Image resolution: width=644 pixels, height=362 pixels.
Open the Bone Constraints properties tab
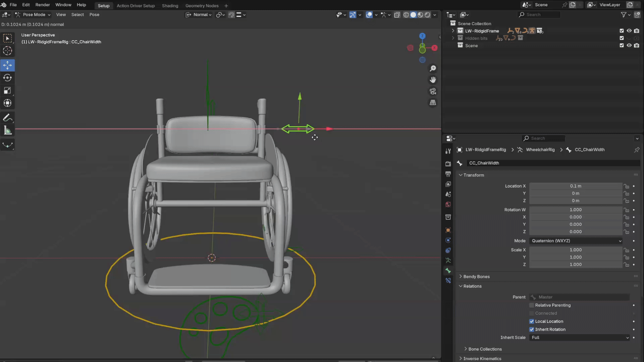448,281
